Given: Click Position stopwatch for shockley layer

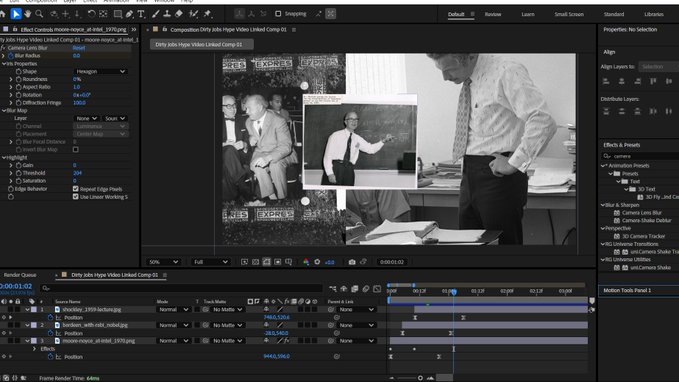Looking at the screenshot, I should tap(50, 317).
